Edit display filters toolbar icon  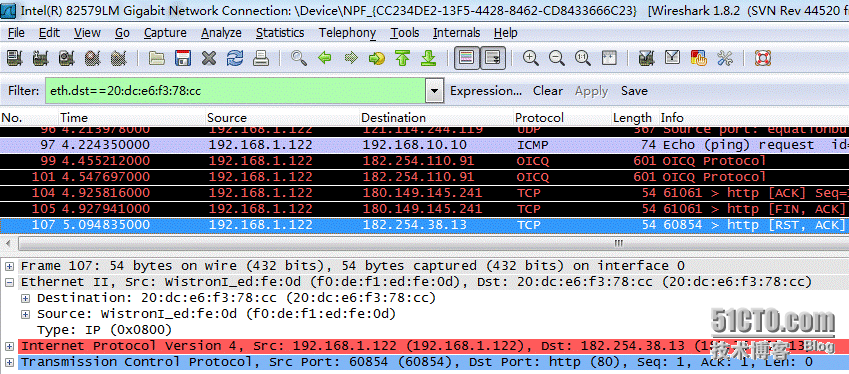coord(672,58)
